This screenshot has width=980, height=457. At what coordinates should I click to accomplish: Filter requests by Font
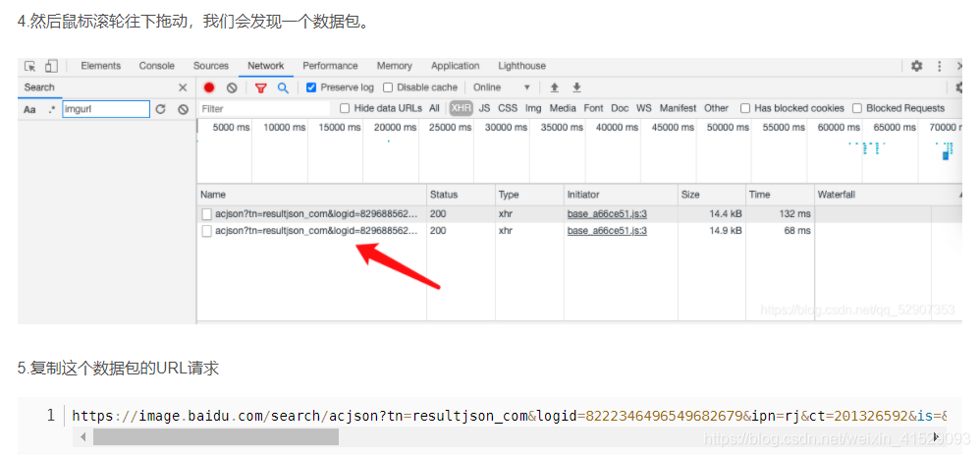click(x=593, y=108)
